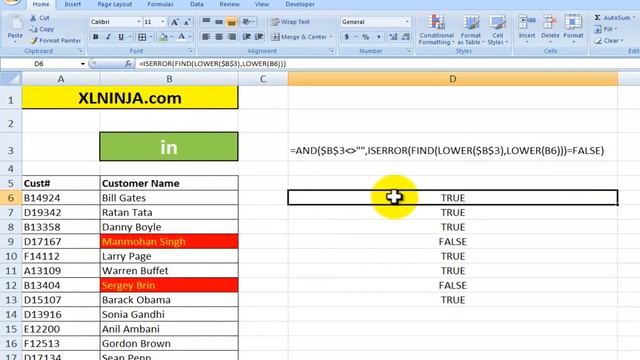The width and height of the screenshot is (640, 360).
Task: Click the Orientation text-angle icon
Action: pos(246,22)
